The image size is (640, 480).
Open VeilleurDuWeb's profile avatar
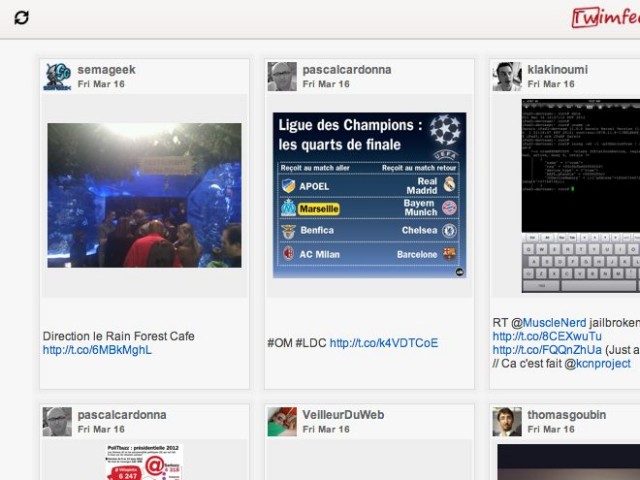point(282,422)
